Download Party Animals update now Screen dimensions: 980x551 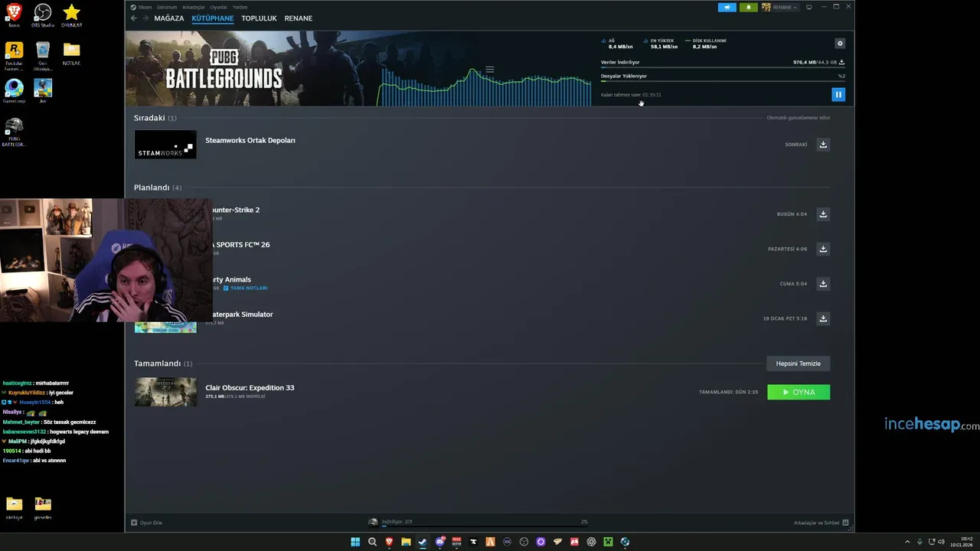tap(823, 283)
